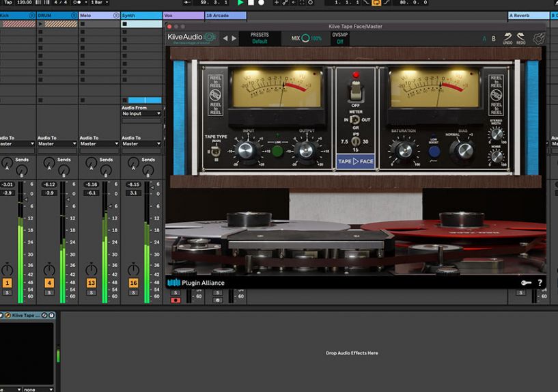This screenshot has width=558, height=392.
Task: Click the NOISE knob
Action: pos(496,156)
